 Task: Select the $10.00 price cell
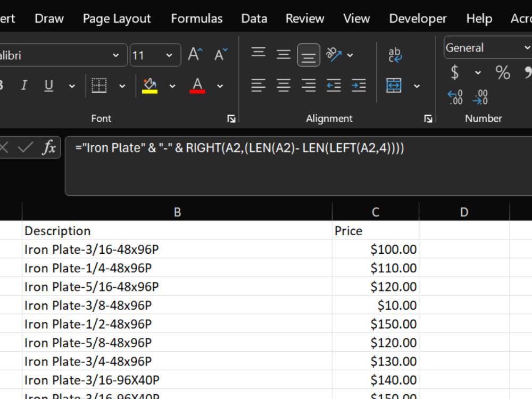pos(375,305)
